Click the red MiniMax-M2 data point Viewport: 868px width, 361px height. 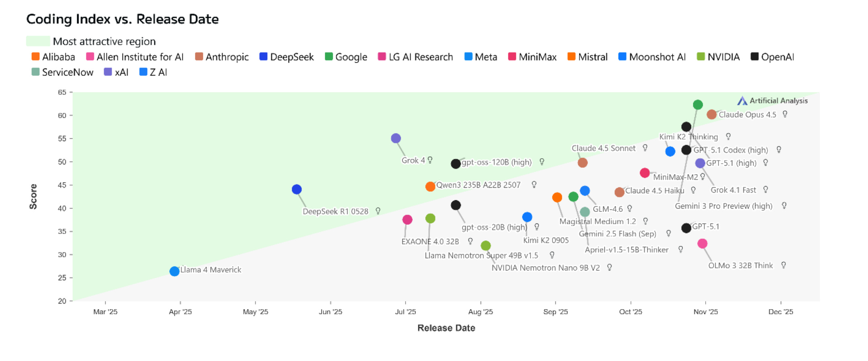645,173
